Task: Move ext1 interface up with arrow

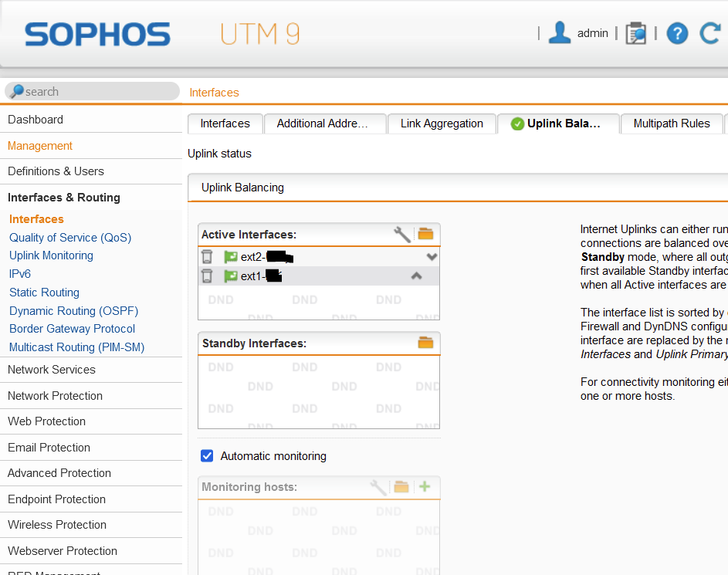Action: click(416, 276)
